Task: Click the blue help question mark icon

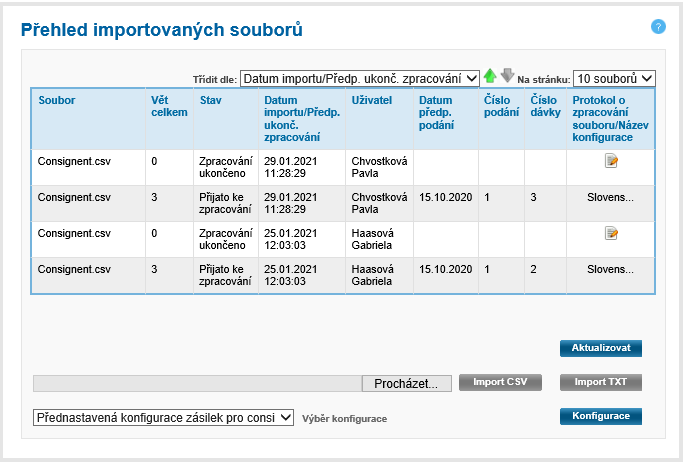Action: [658, 26]
